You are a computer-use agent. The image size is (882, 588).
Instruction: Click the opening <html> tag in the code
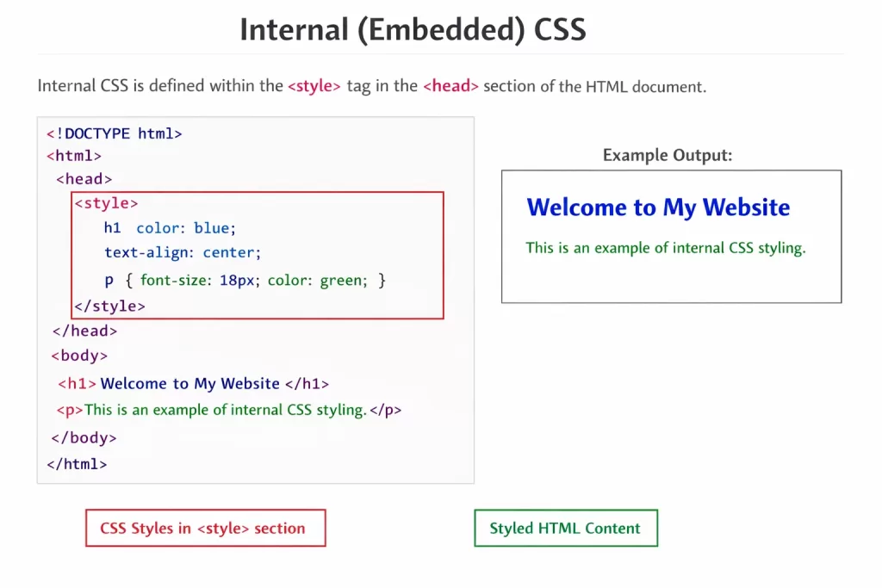(74, 156)
